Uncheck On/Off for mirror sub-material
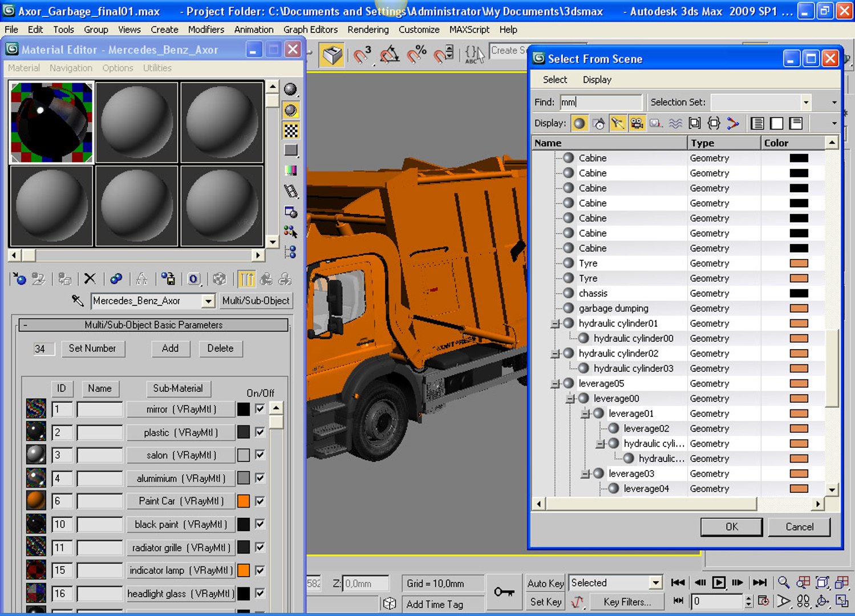 tap(260, 409)
